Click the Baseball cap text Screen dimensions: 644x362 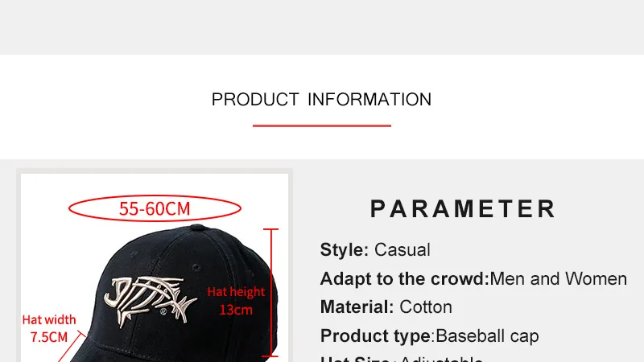(487, 335)
